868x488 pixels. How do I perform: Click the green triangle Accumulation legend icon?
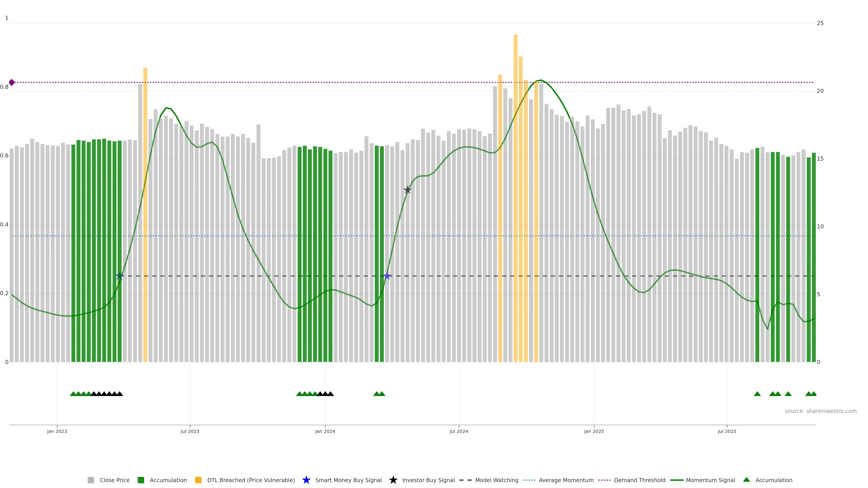746,480
